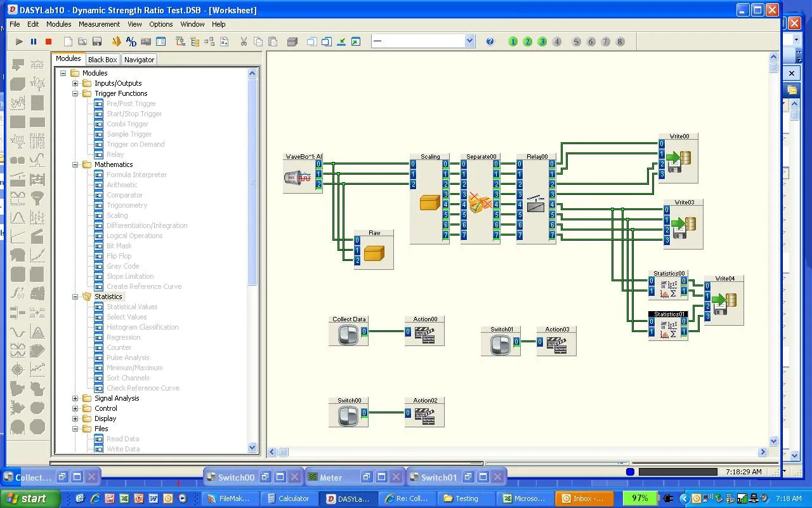Select the Relay00 module

(536, 199)
